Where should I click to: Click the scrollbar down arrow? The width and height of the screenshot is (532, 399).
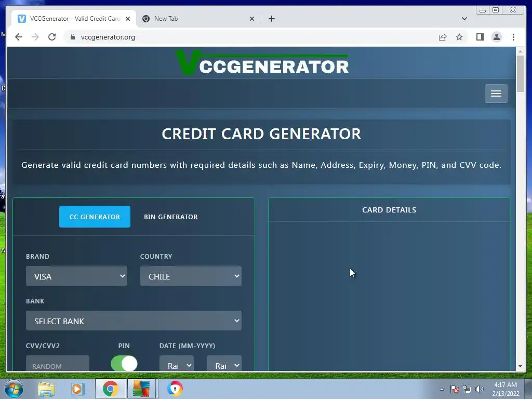[520, 366]
